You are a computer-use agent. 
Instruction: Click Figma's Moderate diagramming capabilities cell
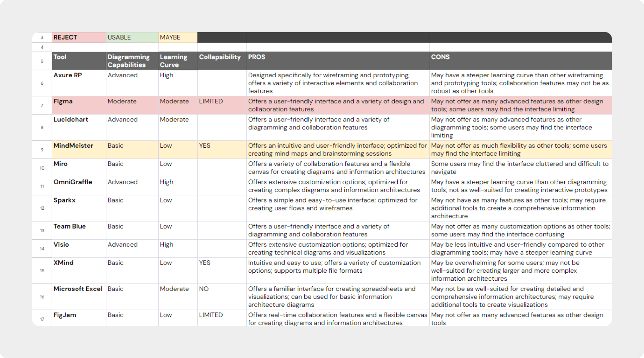point(132,105)
